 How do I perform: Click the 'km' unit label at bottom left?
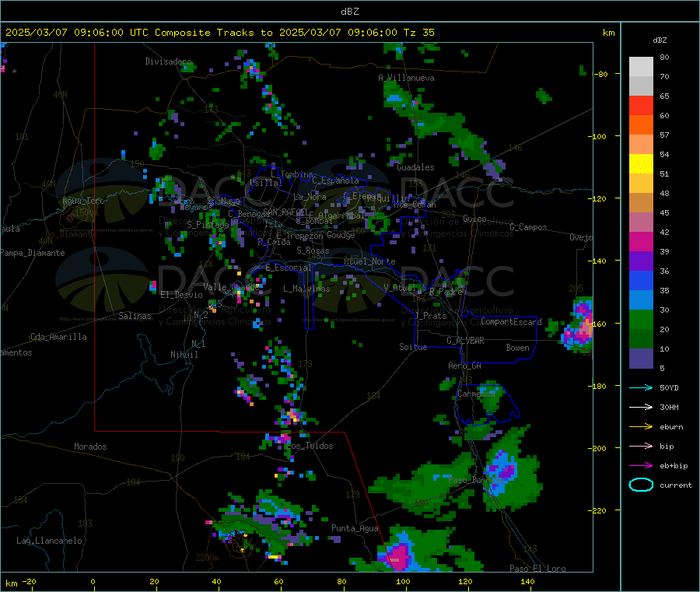[12, 583]
